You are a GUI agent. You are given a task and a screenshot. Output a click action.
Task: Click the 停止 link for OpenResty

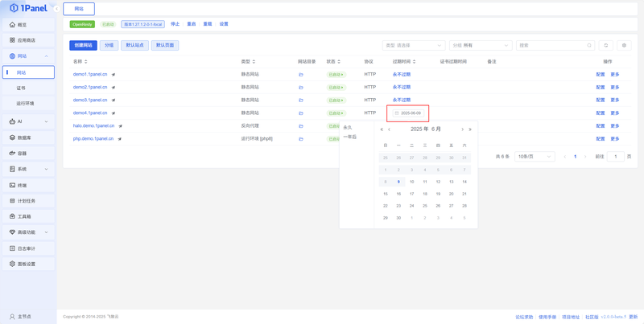[x=175, y=24]
